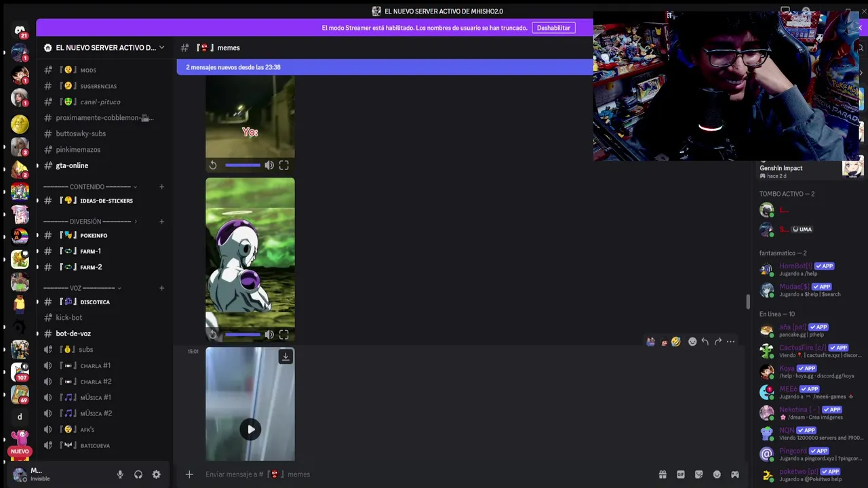The height and width of the screenshot is (488, 868).
Task: Open the gift Nitro icon
Action: coord(663,474)
